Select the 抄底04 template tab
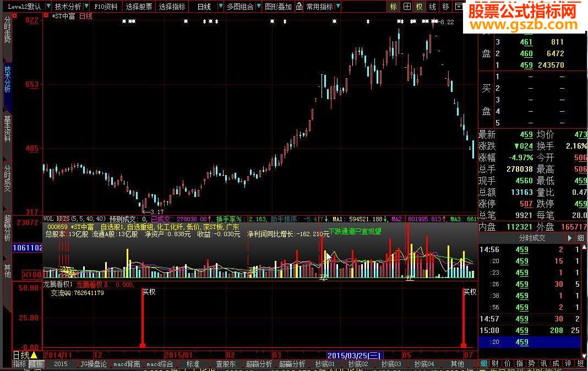 pyautogui.click(x=424, y=364)
